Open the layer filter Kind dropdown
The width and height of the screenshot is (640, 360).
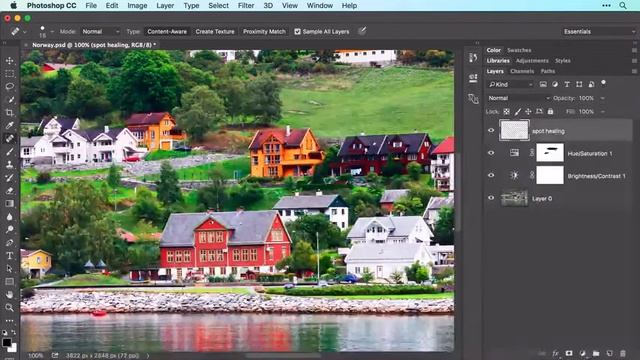(x=511, y=84)
